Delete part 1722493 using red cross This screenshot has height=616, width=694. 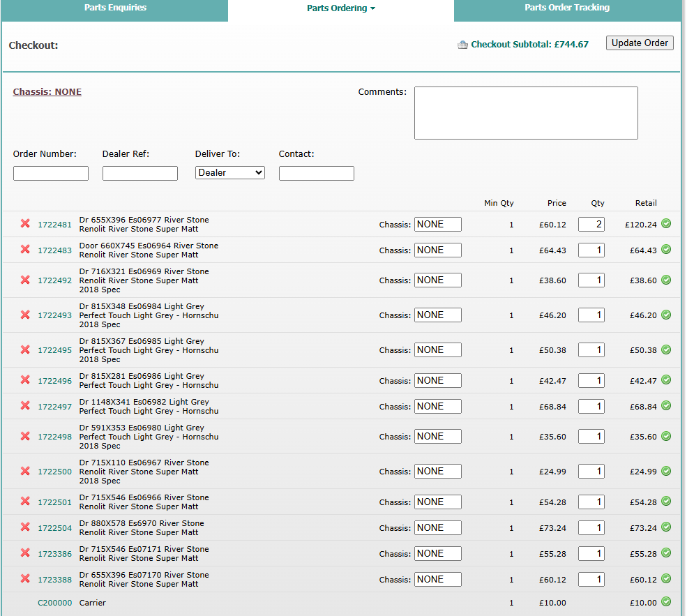pyautogui.click(x=25, y=315)
